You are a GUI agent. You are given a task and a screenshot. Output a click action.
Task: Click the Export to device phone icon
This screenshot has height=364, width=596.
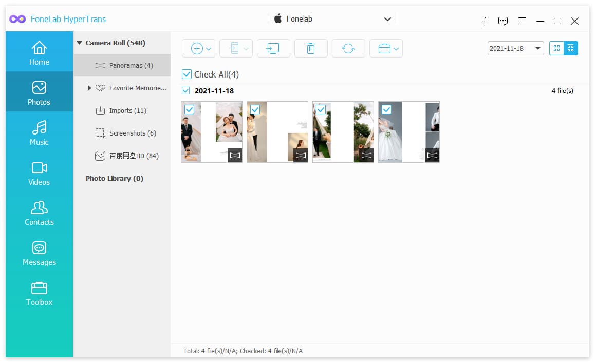(x=234, y=49)
